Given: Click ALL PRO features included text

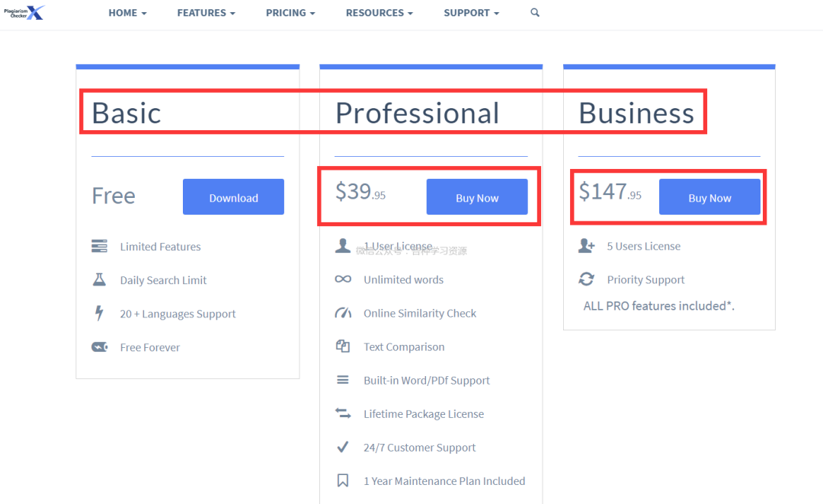Looking at the screenshot, I should click(658, 306).
